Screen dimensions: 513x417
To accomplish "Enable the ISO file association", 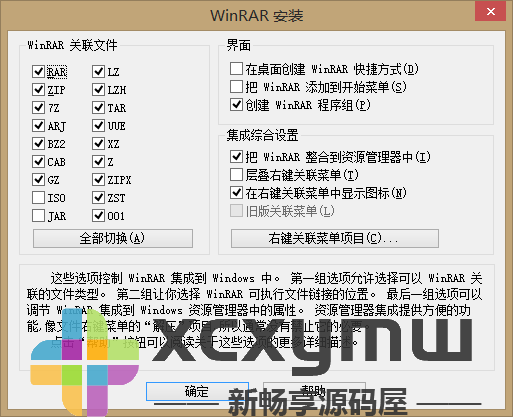I will coord(38,197).
